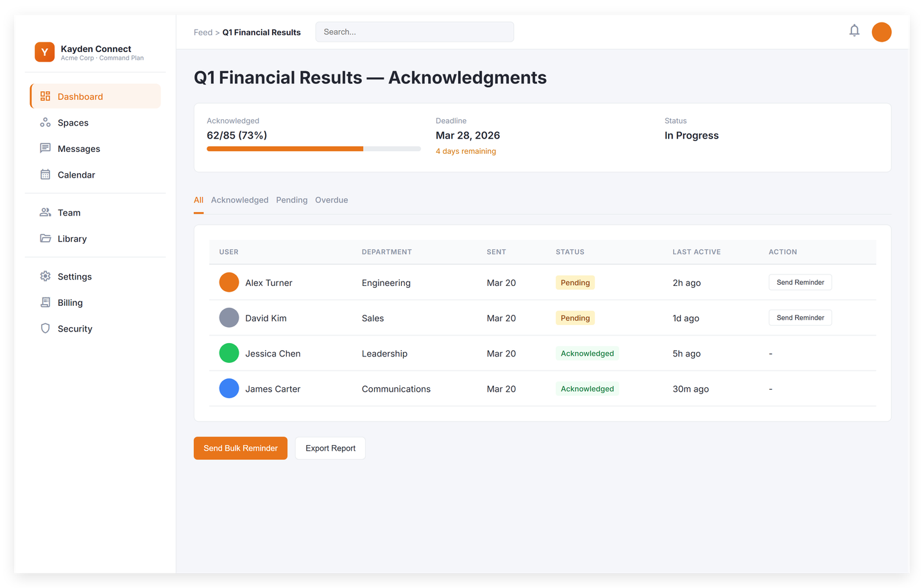Click the Kayden Connect Y logo

[x=44, y=52]
